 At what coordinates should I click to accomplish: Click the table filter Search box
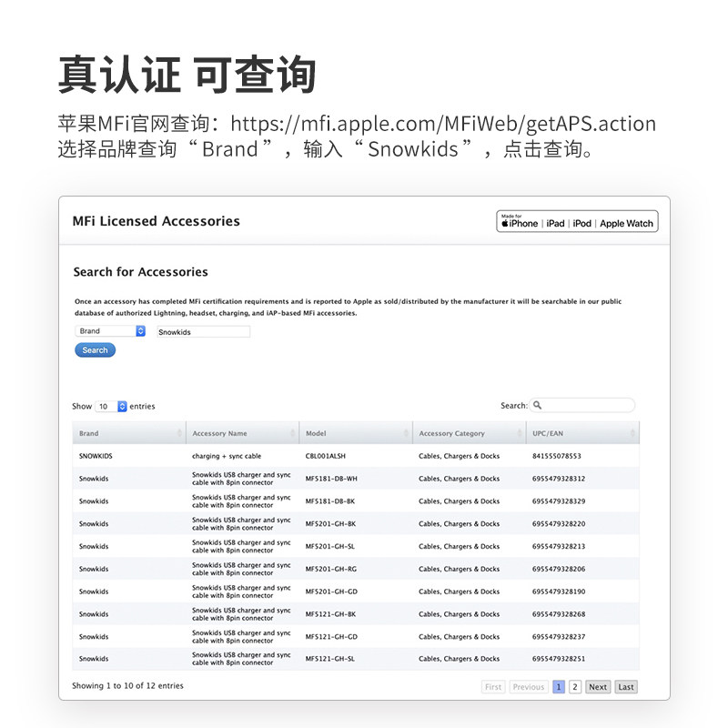pos(582,405)
